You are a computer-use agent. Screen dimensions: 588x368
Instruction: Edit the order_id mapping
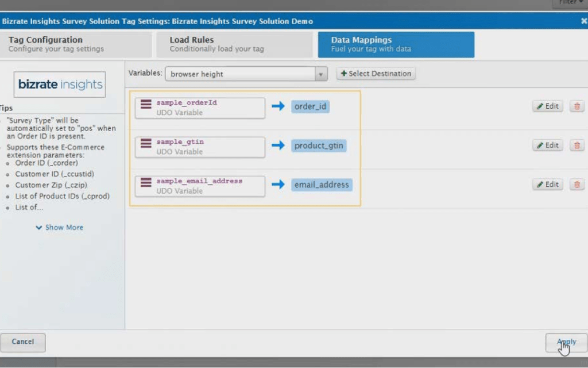click(x=547, y=106)
